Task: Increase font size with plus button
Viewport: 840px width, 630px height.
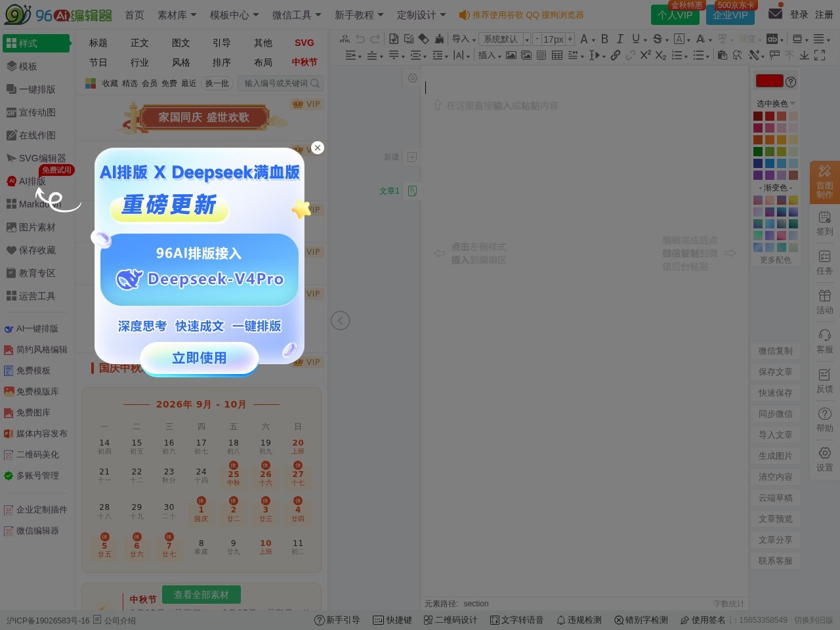Action: [x=570, y=39]
